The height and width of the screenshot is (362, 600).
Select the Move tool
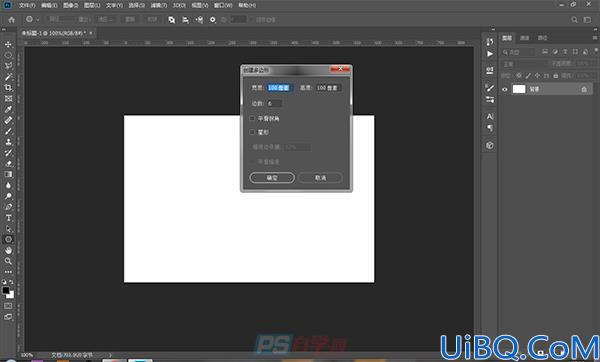coord(8,44)
